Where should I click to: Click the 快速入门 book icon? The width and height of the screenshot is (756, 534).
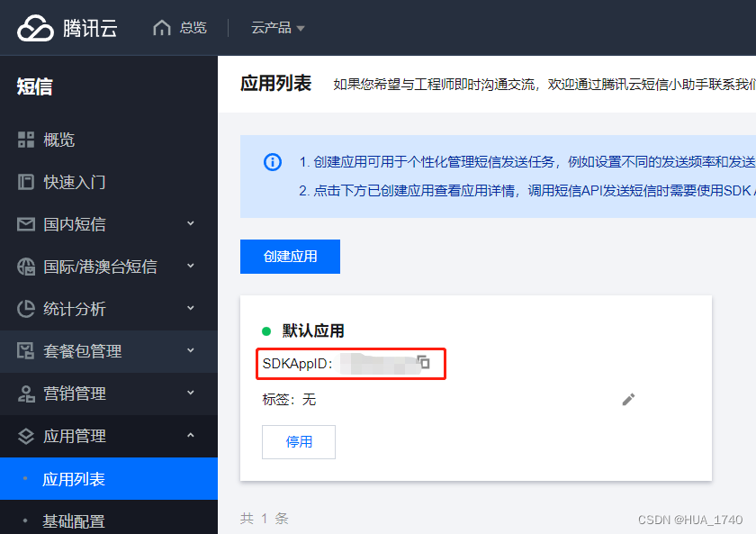click(26, 182)
